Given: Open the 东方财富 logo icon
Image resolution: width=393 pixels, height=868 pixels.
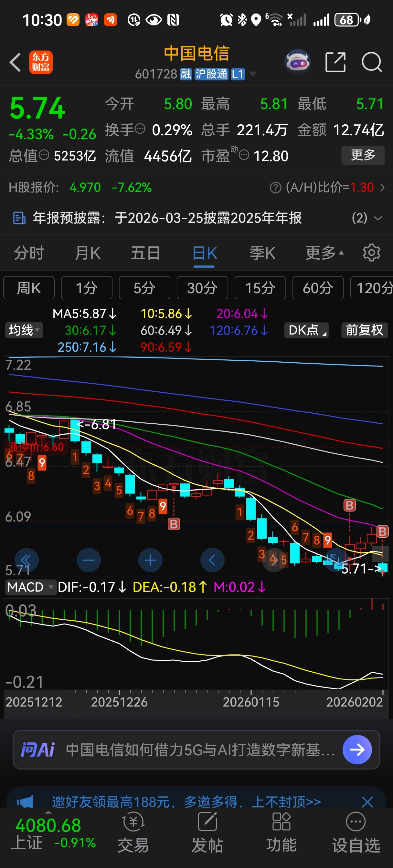Looking at the screenshot, I should pyautogui.click(x=41, y=62).
